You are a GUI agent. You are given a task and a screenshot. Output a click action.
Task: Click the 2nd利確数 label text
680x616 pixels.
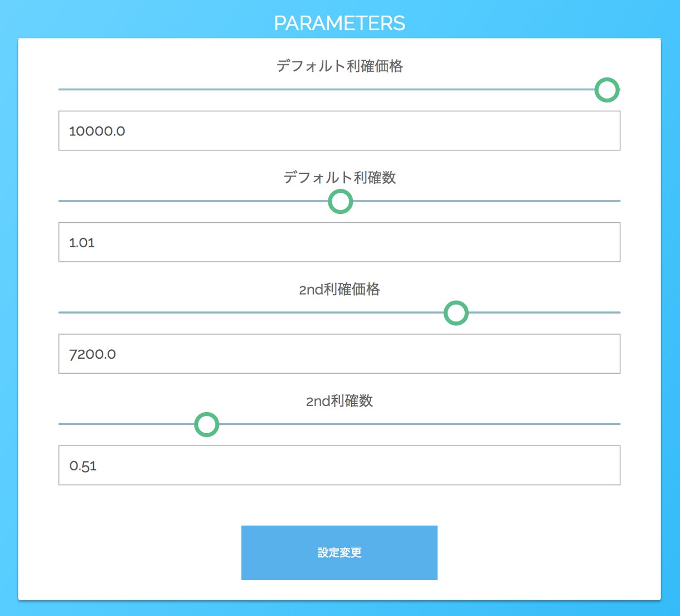tap(339, 400)
